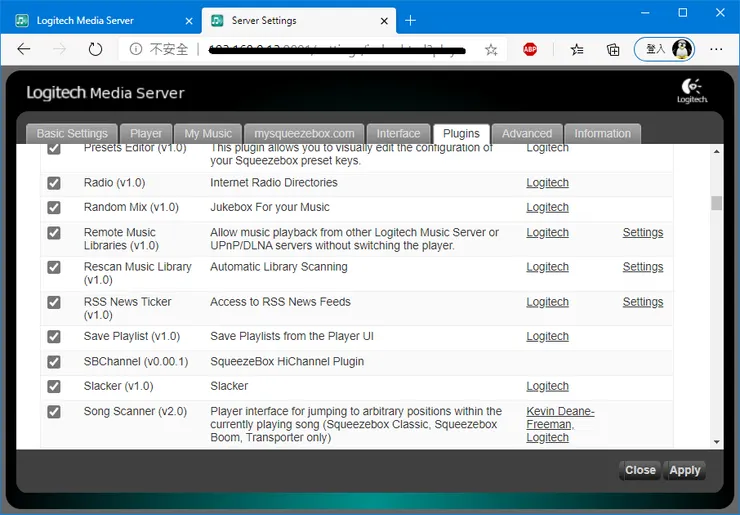Click the plugin list scrollbar up arrow
Image resolution: width=740 pixels, height=515 pixels.
click(716, 152)
